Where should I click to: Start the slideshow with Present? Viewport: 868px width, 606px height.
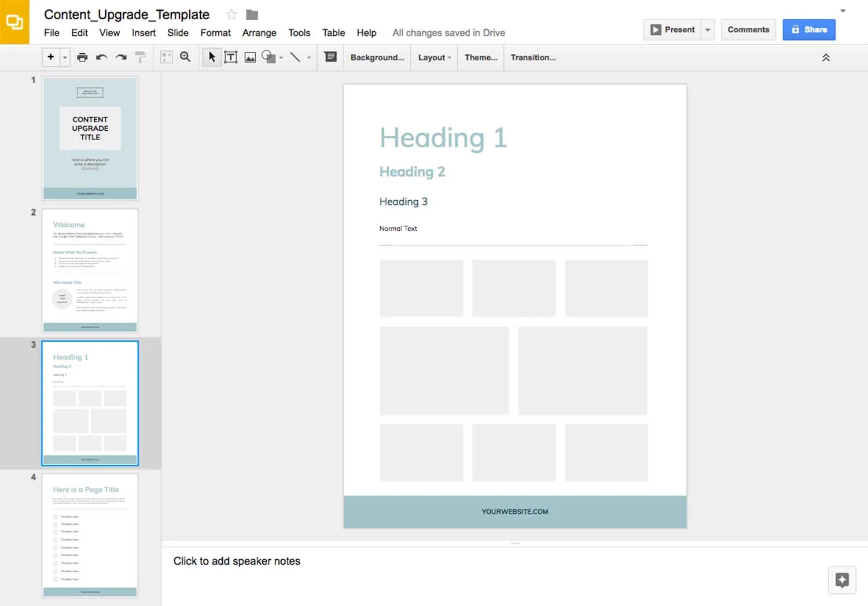click(672, 30)
